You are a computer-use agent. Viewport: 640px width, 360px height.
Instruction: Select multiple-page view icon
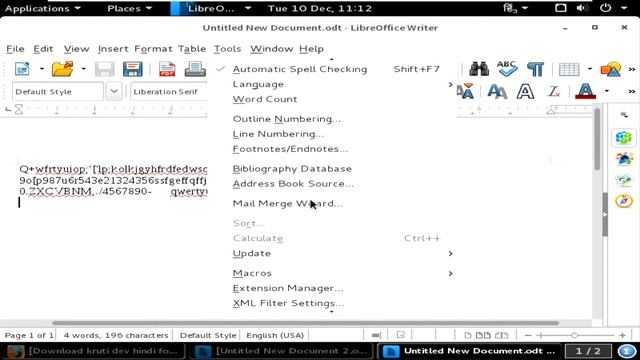pyautogui.click(x=483, y=336)
